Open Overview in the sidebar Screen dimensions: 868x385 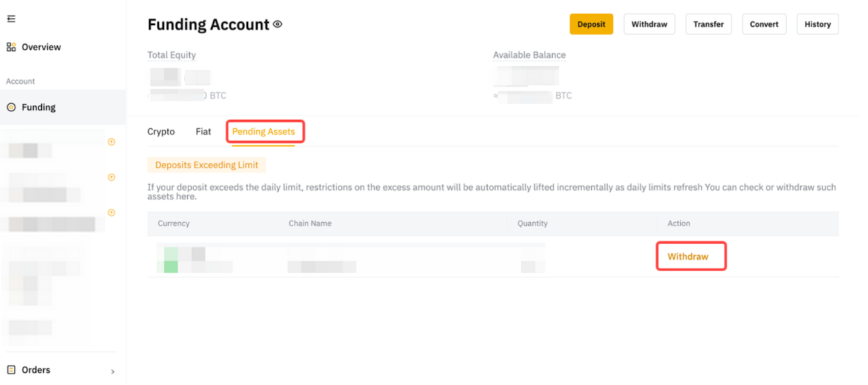(41, 47)
